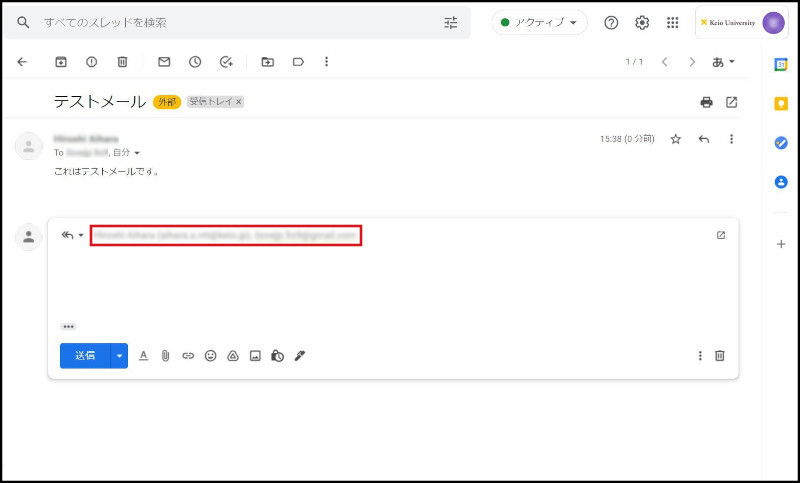Open the message's three-dot menu

click(731, 139)
